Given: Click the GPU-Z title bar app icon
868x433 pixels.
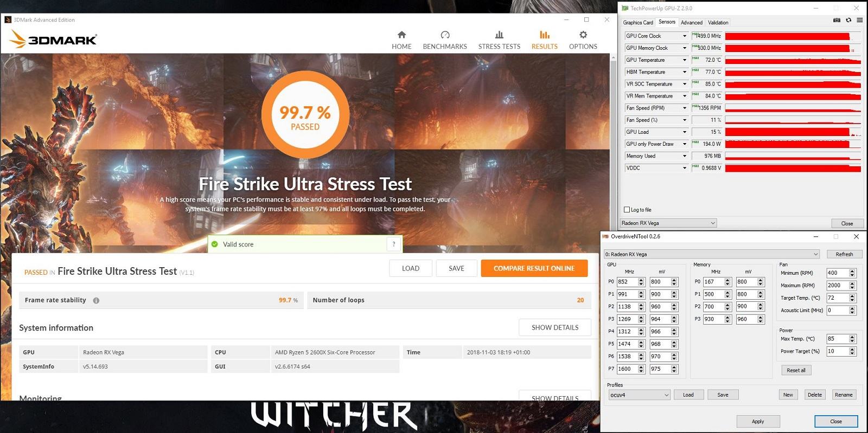Looking at the screenshot, I should click(625, 8).
